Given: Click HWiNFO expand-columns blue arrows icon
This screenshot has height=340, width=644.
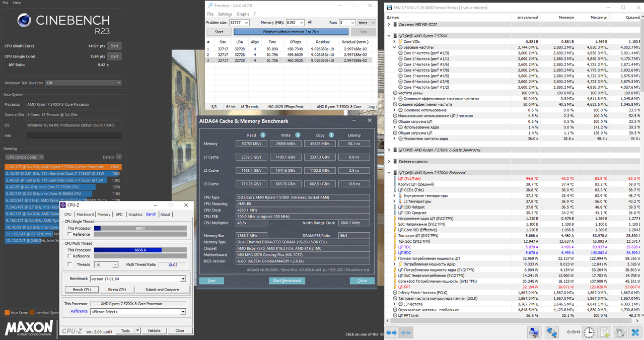Looking at the screenshot, I should [391, 332].
